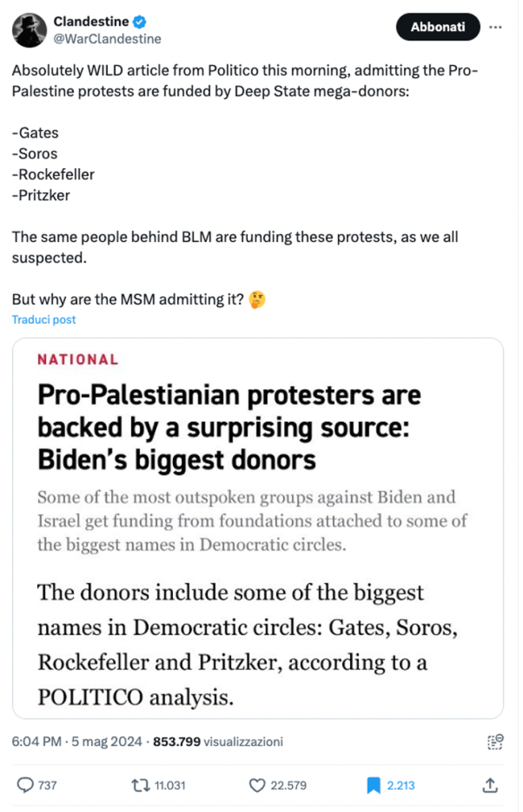This screenshot has width=523, height=812.
Task: Click the reply speech bubble icon
Action: (x=25, y=785)
